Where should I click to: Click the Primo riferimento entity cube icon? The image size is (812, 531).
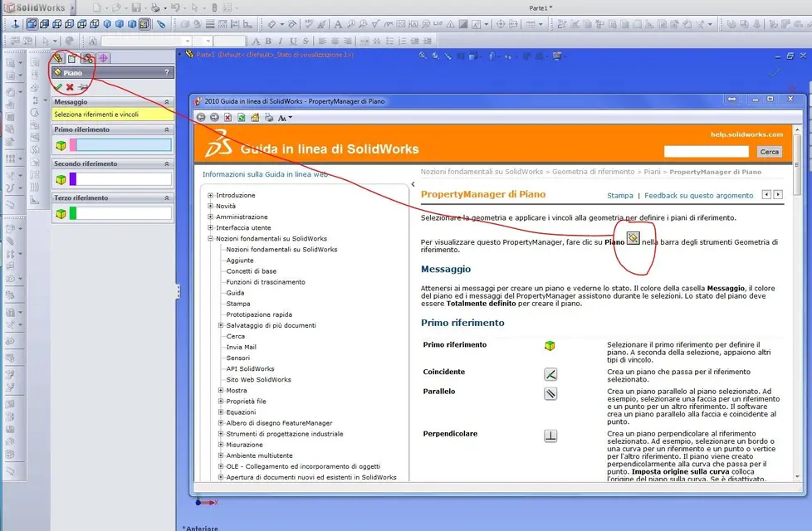pyautogui.click(x=61, y=145)
